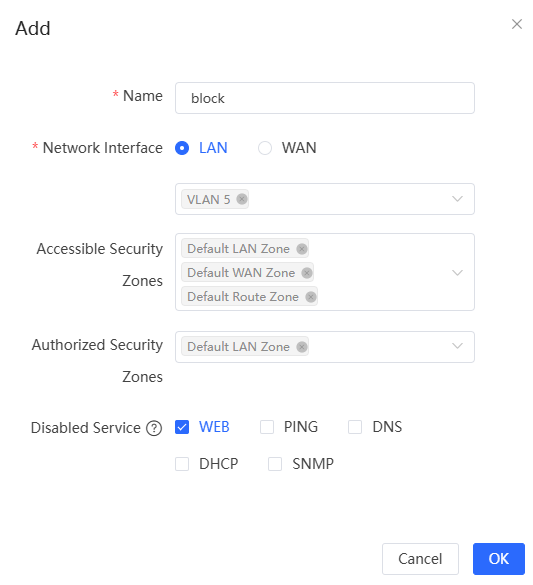Select the WAN radio button
The height and width of the screenshot is (585, 533).
coord(265,148)
